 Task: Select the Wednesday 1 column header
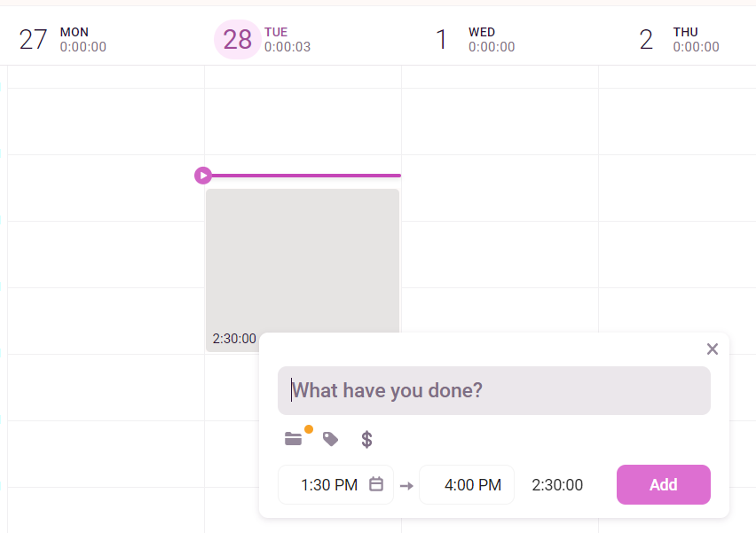[475, 39]
